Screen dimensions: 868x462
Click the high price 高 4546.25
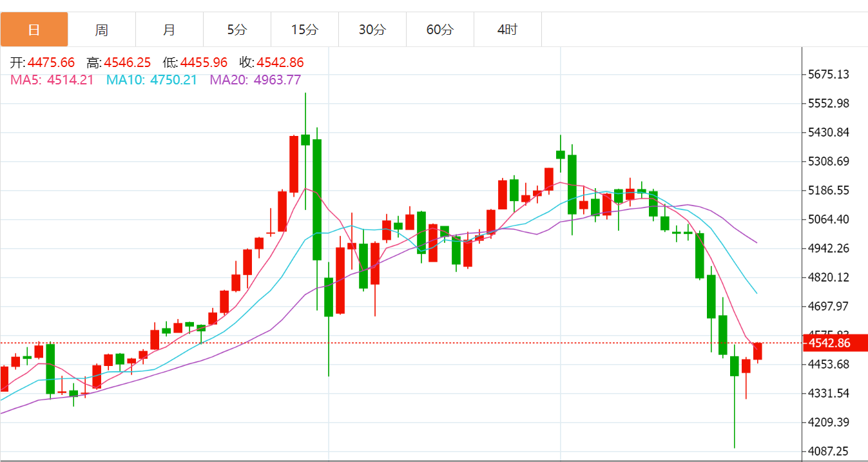pyautogui.click(x=119, y=63)
